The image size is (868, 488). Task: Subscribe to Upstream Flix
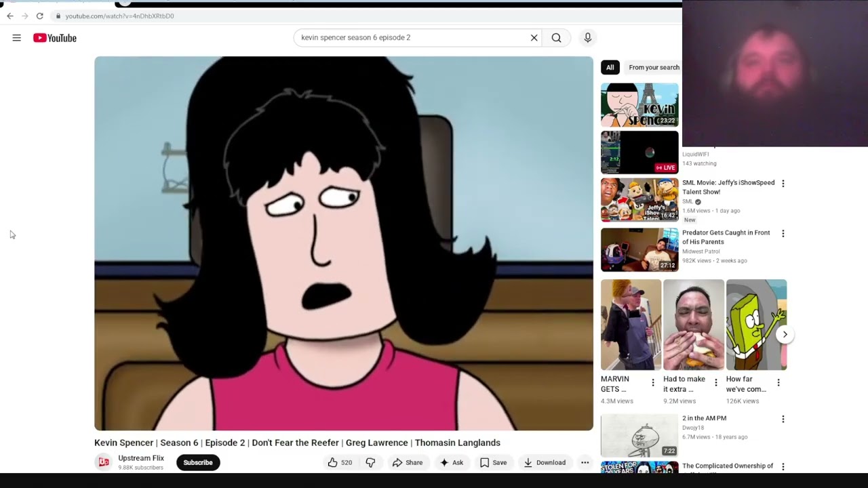(198, 462)
